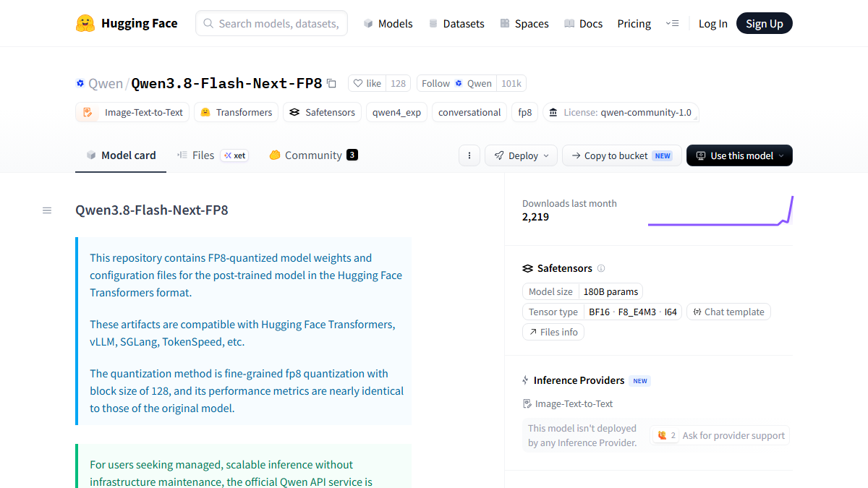View the 101k followers count
868x488 pixels.
pyautogui.click(x=511, y=83)
